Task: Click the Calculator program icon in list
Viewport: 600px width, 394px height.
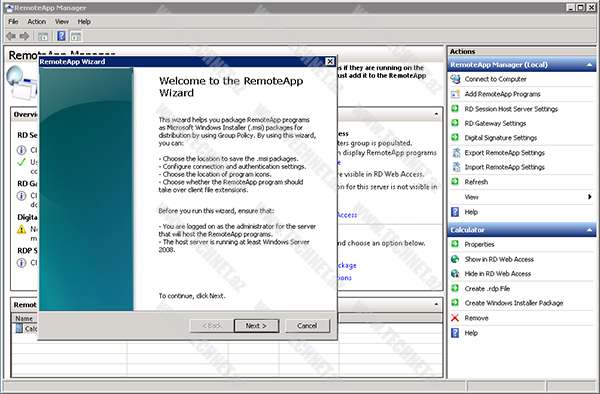Action: click(x=19, y=328)
